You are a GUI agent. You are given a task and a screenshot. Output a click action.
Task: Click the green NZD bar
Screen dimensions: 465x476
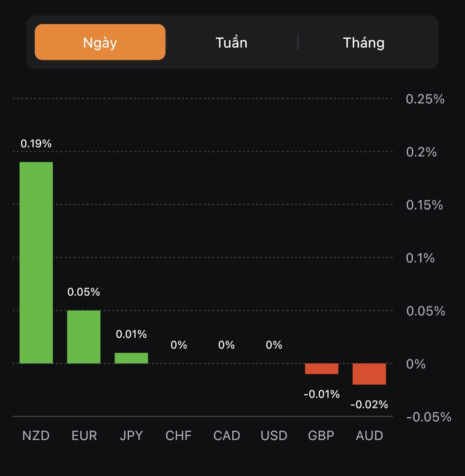[36, 263]
